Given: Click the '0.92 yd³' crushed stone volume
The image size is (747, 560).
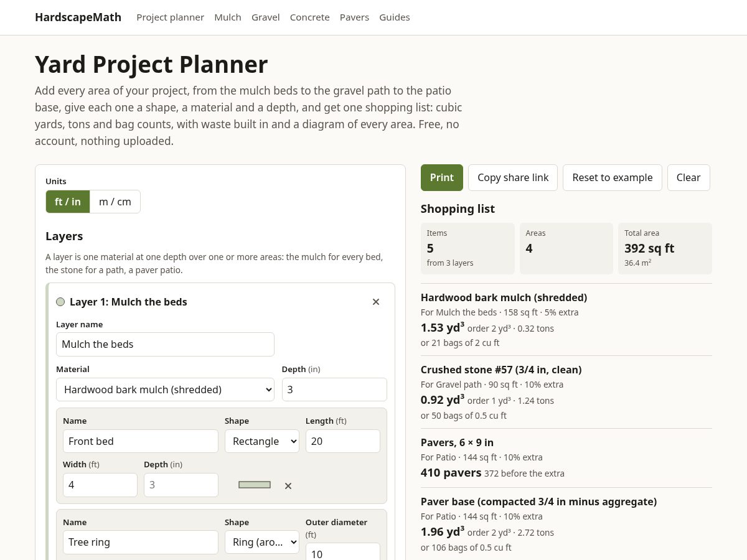Looking at the screenshot, I should [x=443, y=399].
